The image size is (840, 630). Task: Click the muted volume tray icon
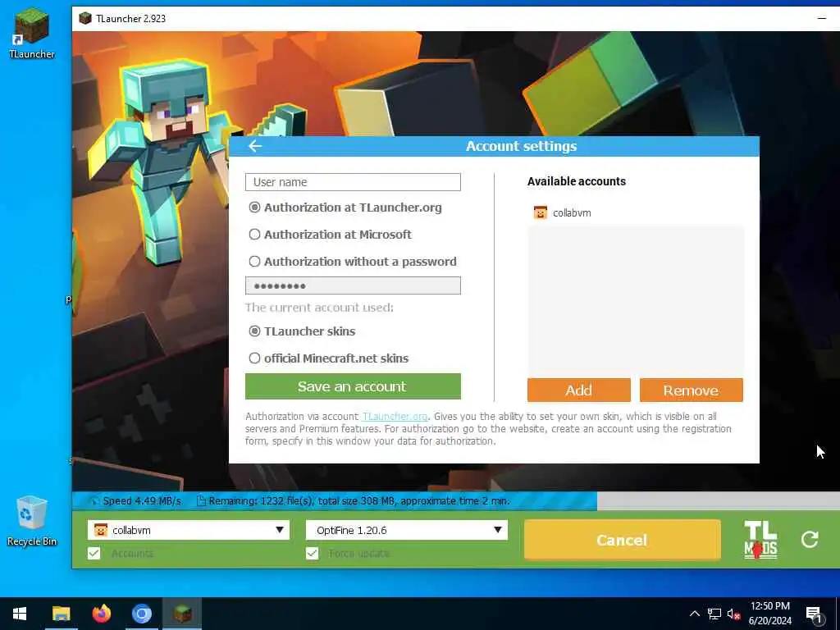pyautogui.click(x=733, y=614)
